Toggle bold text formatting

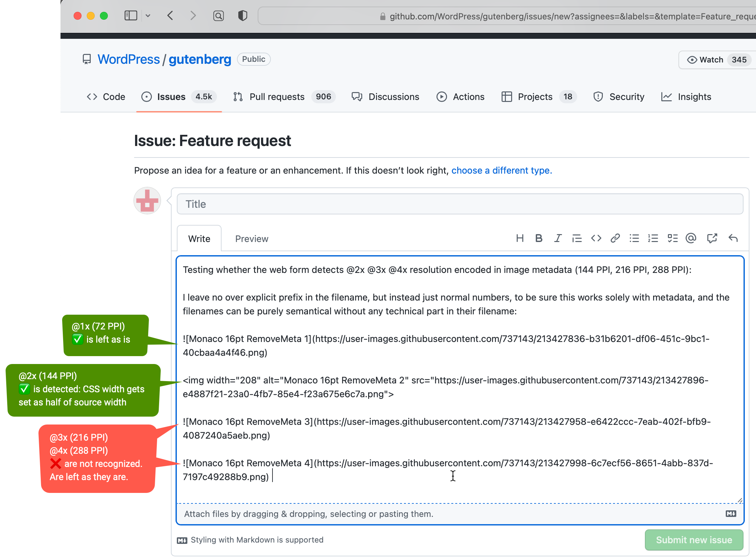[x=538, y=238]
